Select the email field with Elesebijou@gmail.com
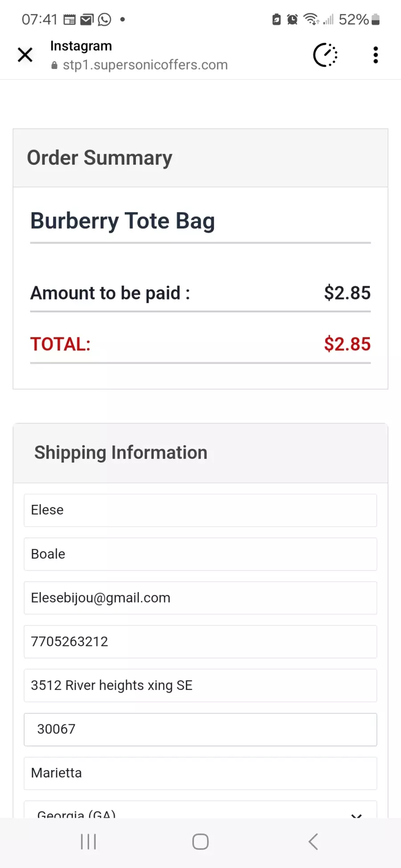Screen dimensions: 401x868 pos(200,598)
